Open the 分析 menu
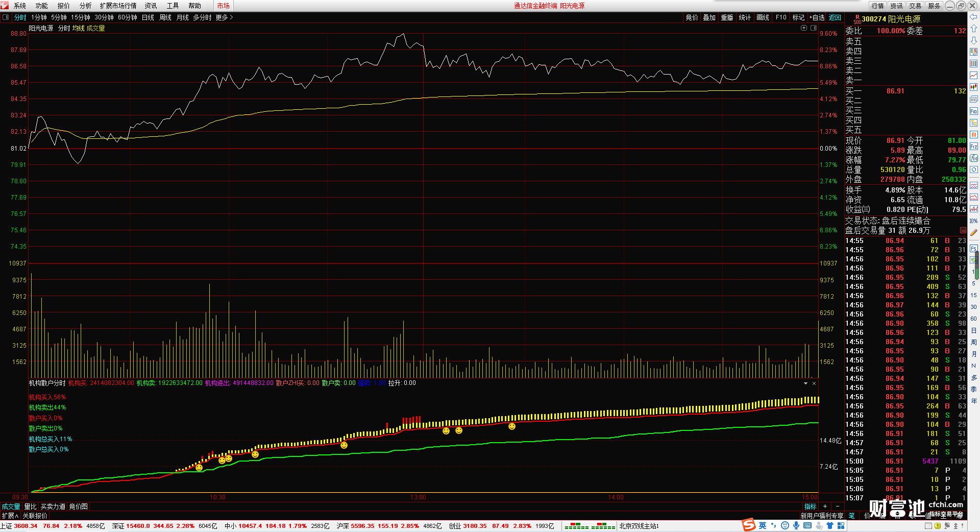The image size is (980, 532). [x=86, y=6]
